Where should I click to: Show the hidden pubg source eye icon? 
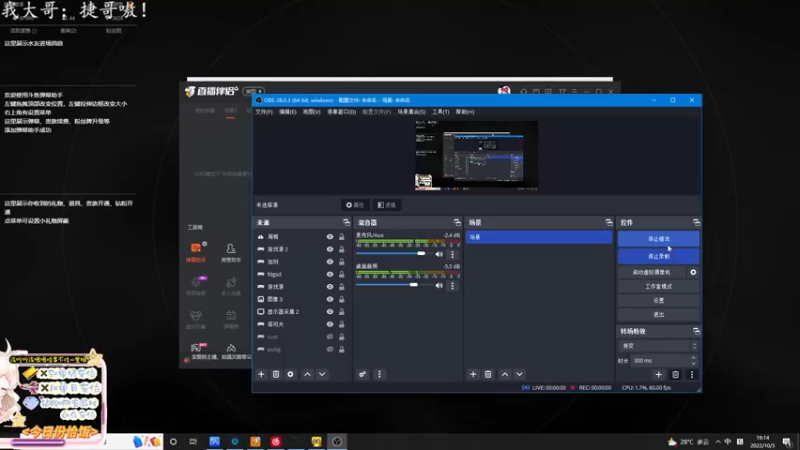[330, 349]
